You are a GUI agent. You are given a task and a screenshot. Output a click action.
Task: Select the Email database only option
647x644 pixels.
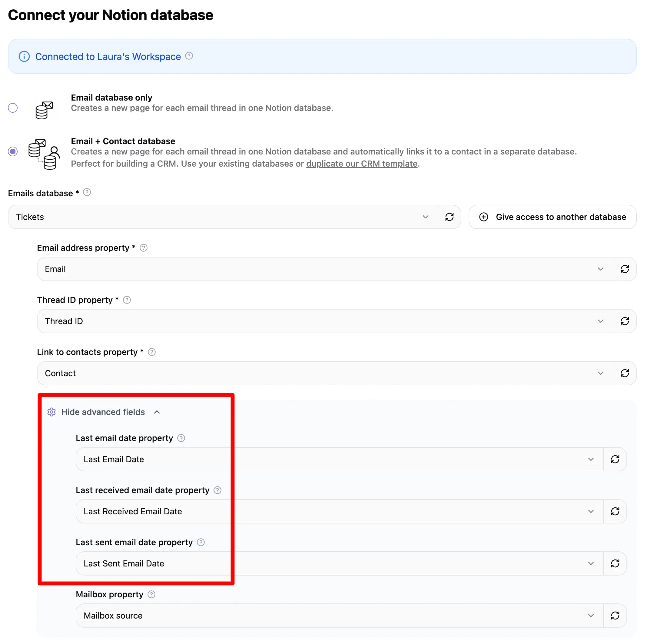(13, 108)
